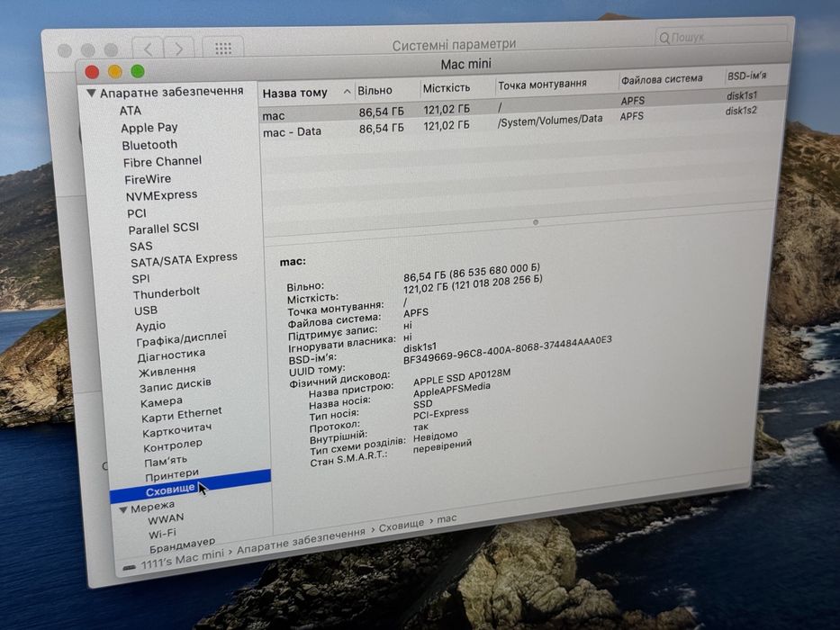840x630 pixels.
Task: Click the computer icon in path bar
Action: click(x=129, y=568)
